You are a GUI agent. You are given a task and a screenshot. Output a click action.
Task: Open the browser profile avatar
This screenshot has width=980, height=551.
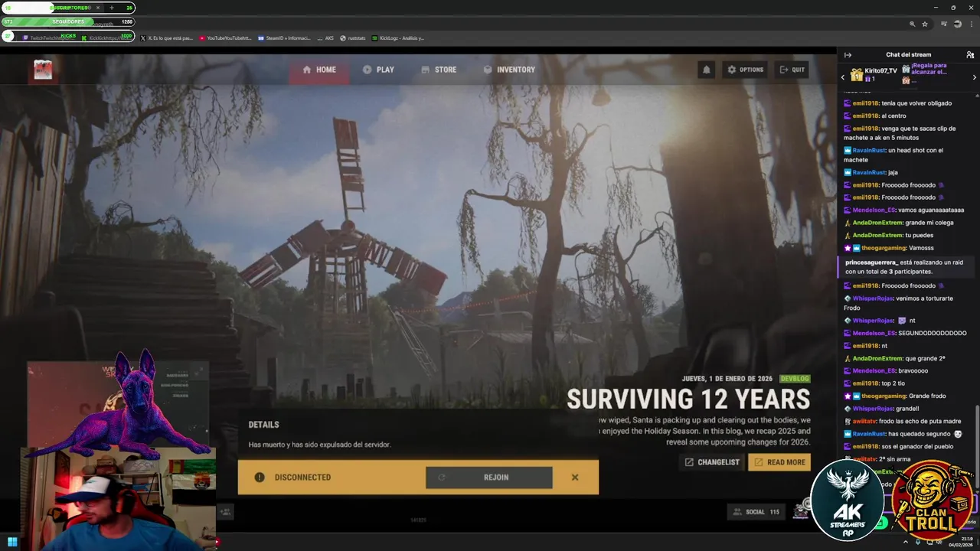pyautogui.click(x=957, y=24)
